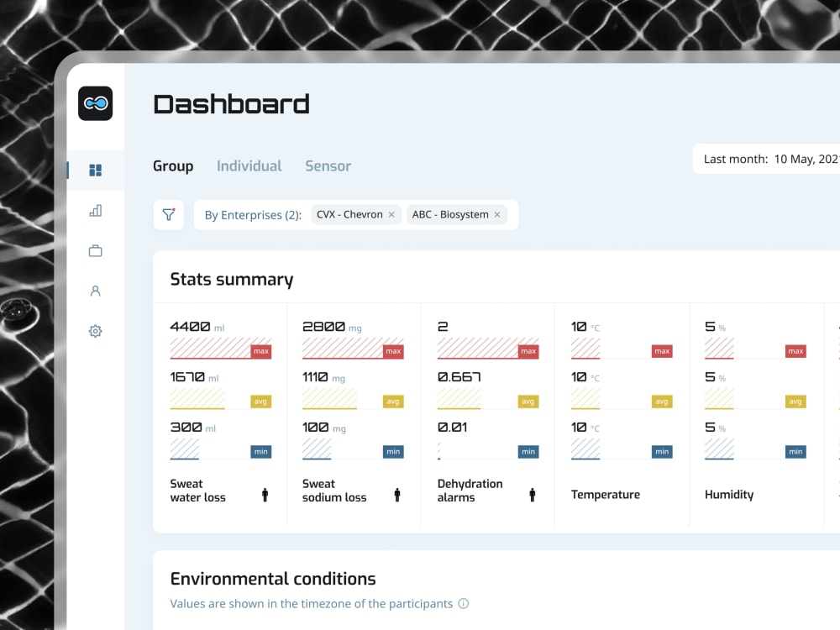Viewport: 840px width, 630px height.
Task: Click the Dashboard page title
Action: pos(232,104)
